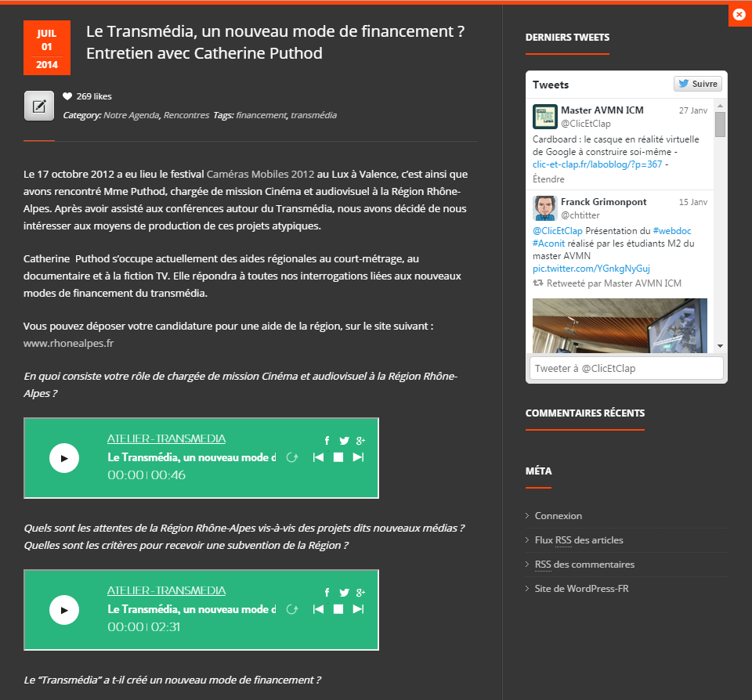Toggle repeat icon in first audio player
Screen dimensions: 752x700
click(x=292, y=457)
